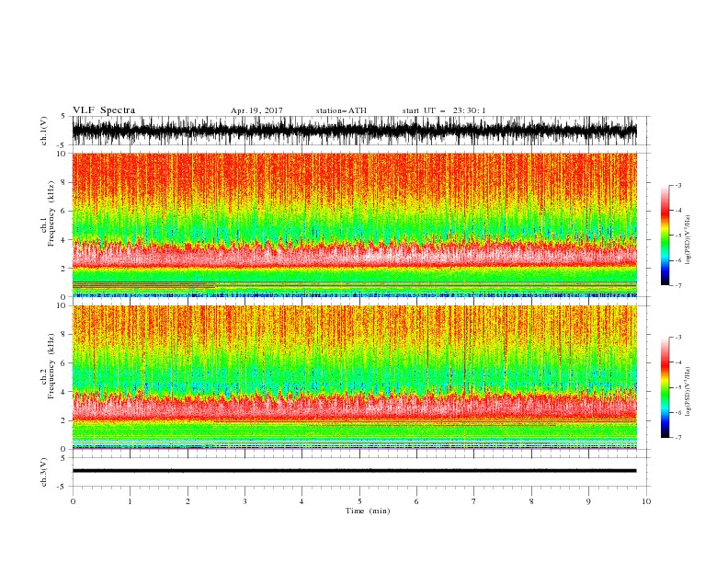728x563 pixels.
Task: Click time axis tick label "9"
Action: [x=588, y=501]
